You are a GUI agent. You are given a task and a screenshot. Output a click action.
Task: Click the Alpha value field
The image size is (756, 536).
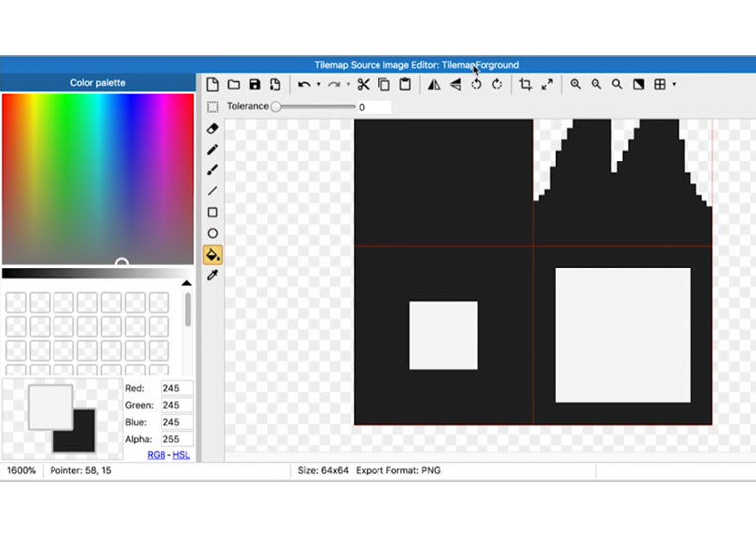tap(177, 439)
